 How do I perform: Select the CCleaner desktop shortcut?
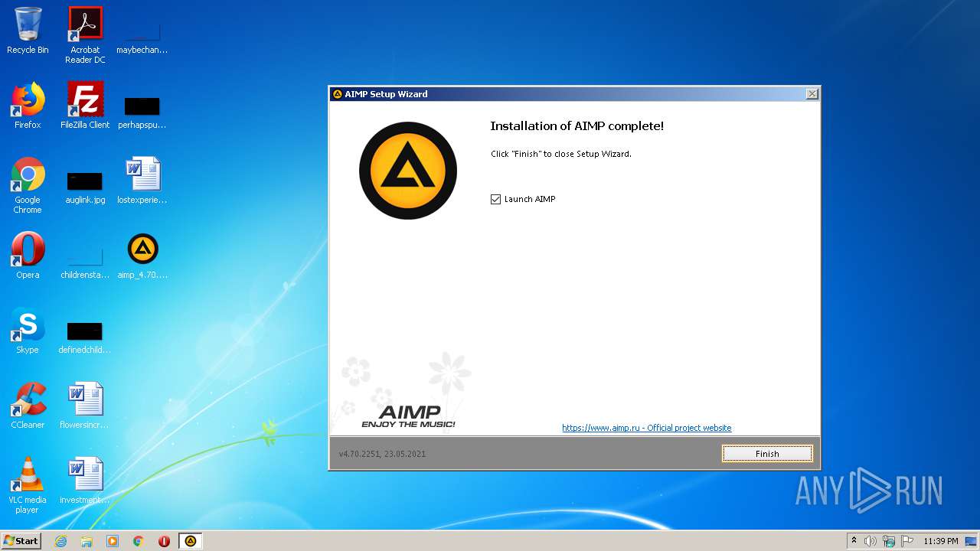pos(28,406)
